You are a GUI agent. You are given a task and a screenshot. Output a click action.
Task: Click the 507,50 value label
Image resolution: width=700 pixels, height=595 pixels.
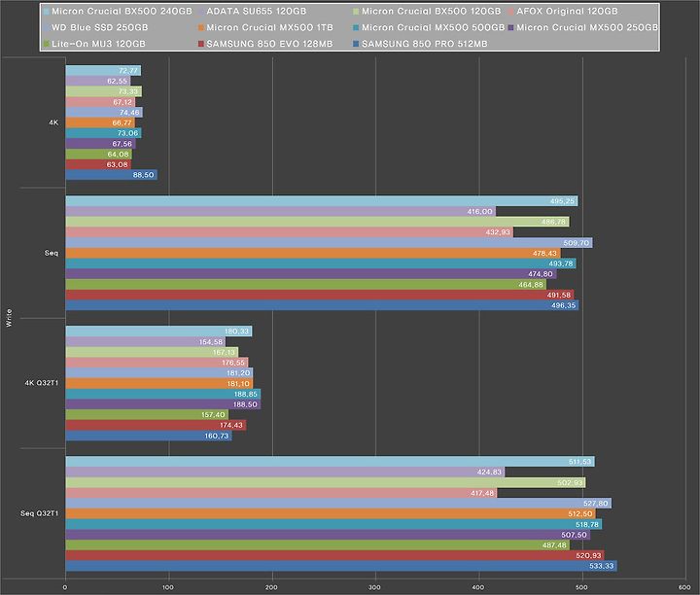click(575, 535)
